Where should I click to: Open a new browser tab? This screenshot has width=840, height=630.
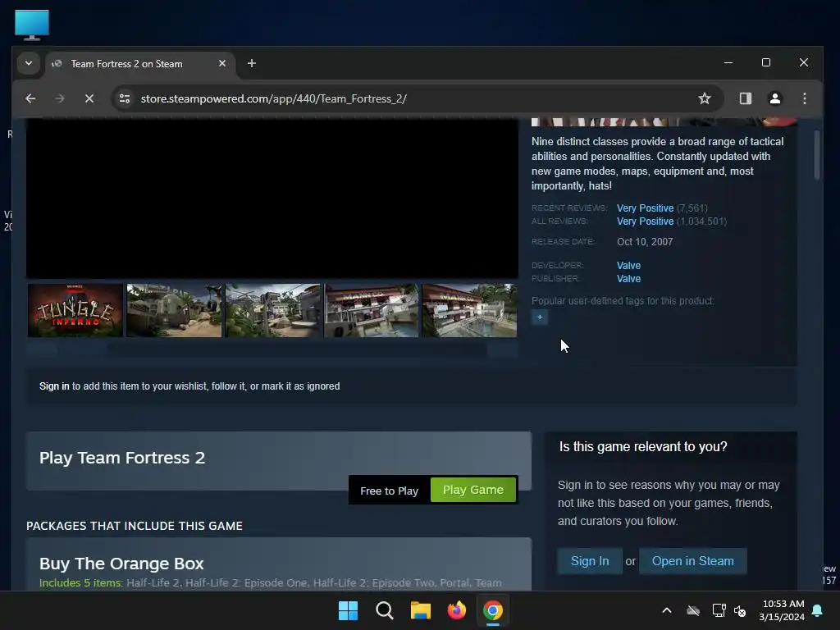(x=251, y=63)
